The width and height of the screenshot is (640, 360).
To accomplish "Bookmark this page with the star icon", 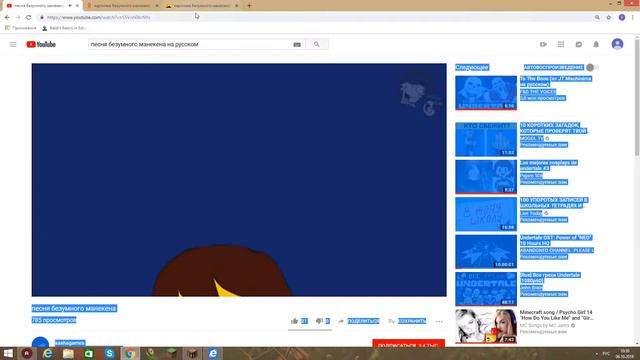I will [x=609, y=18].
